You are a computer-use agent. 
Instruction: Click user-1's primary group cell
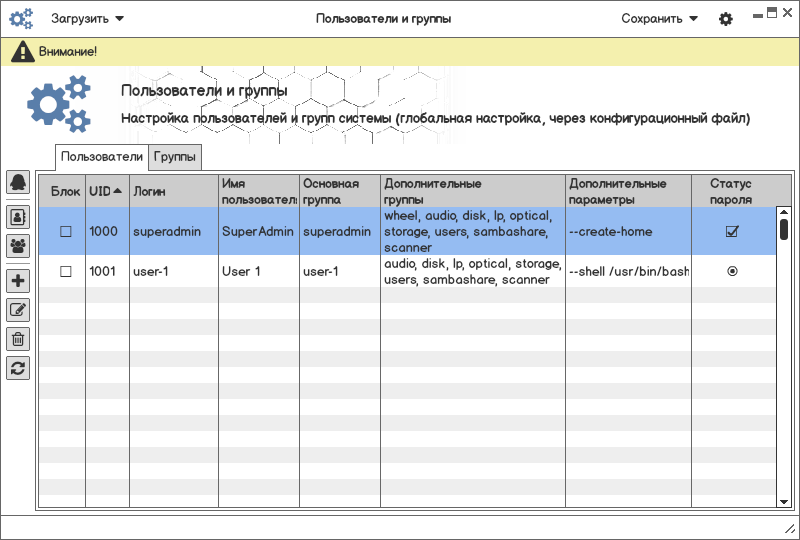(340, 271)
